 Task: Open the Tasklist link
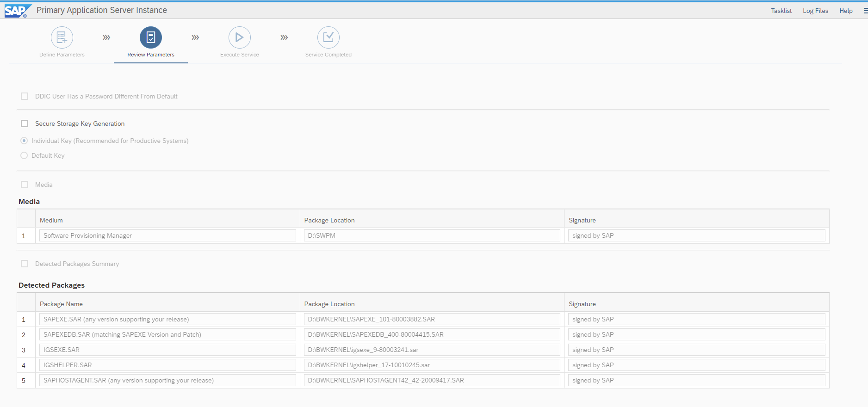[x=781, y=11]
